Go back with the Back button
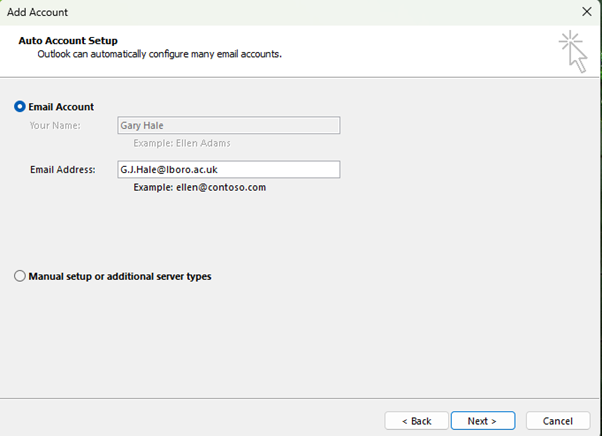 tap(416, 421)
